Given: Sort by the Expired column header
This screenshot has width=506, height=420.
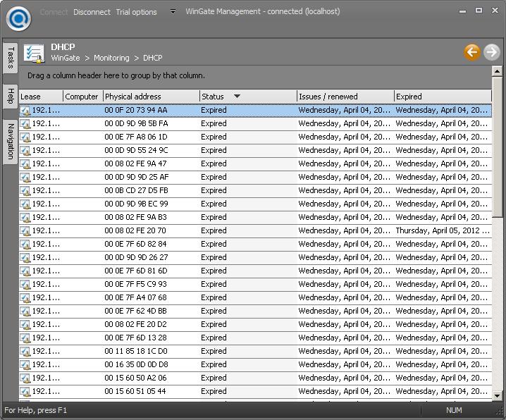Looking at the screenshot, I should click(443, 96).
